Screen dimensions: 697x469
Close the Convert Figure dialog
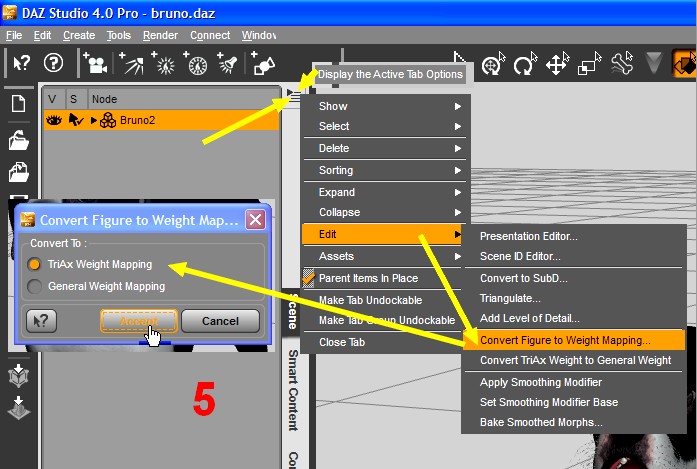pos(256,220)
